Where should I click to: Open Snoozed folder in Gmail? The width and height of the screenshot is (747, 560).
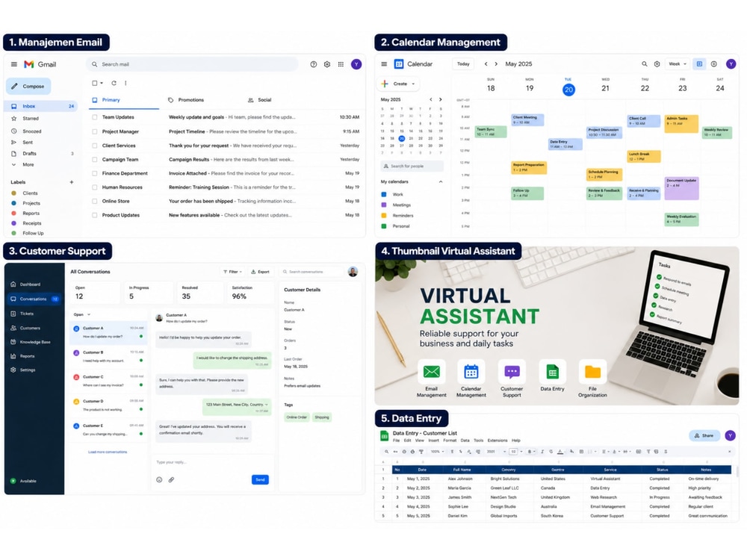[x=31, y=131]
